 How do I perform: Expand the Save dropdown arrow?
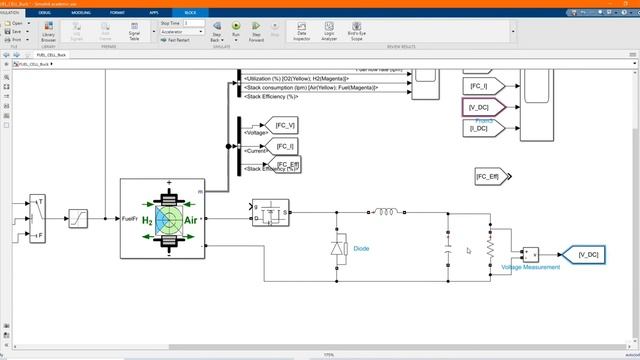coord(27,31)
